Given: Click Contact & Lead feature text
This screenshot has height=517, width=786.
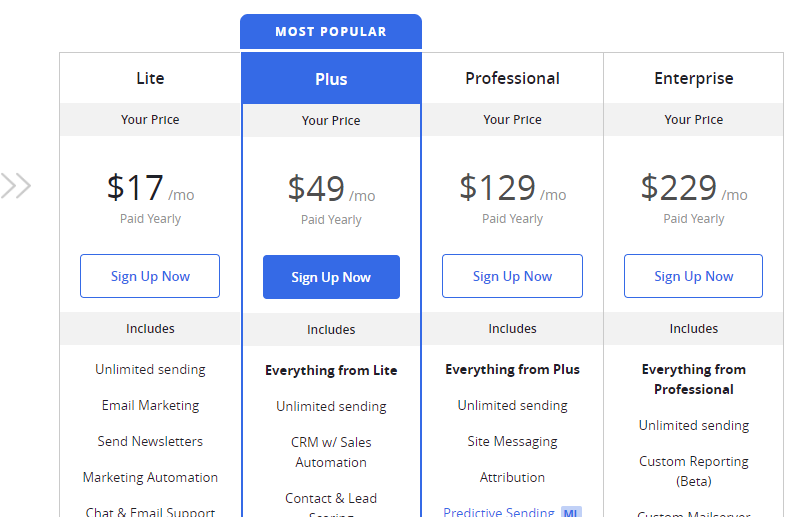Looking at the screenshot, I should click(331, 498).
